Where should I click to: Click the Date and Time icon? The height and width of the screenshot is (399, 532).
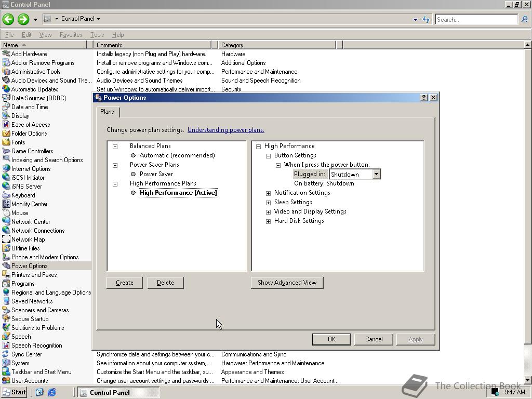click(x=6, y=107)
